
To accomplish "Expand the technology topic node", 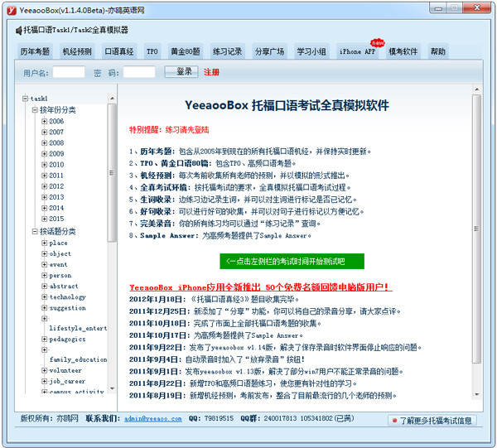I will tap(44, 297).
